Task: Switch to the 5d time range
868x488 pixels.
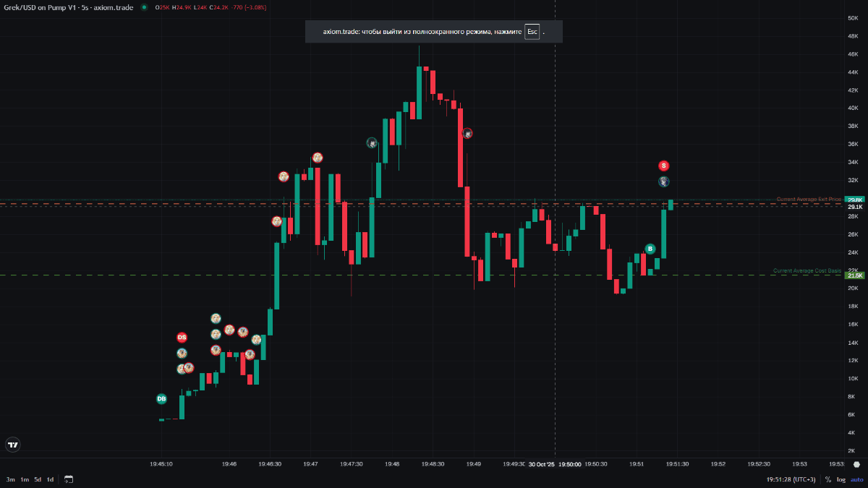Action: (x=38, y=479)
